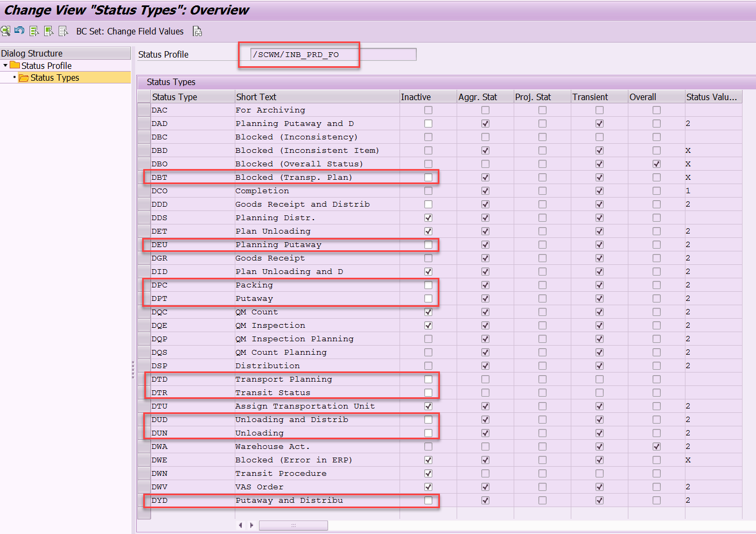Click the Aggr. Stat column header
This screenshot has height=534, width=756.
[485, 97]
